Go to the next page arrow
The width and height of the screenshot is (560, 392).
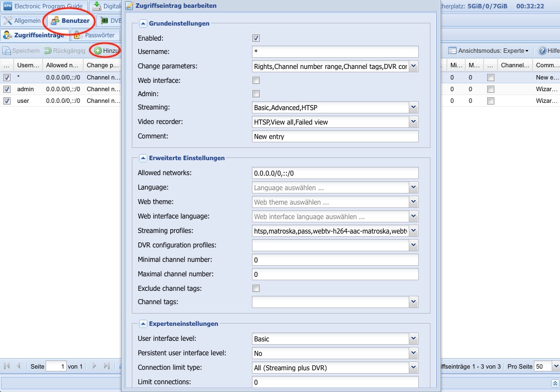95,366
